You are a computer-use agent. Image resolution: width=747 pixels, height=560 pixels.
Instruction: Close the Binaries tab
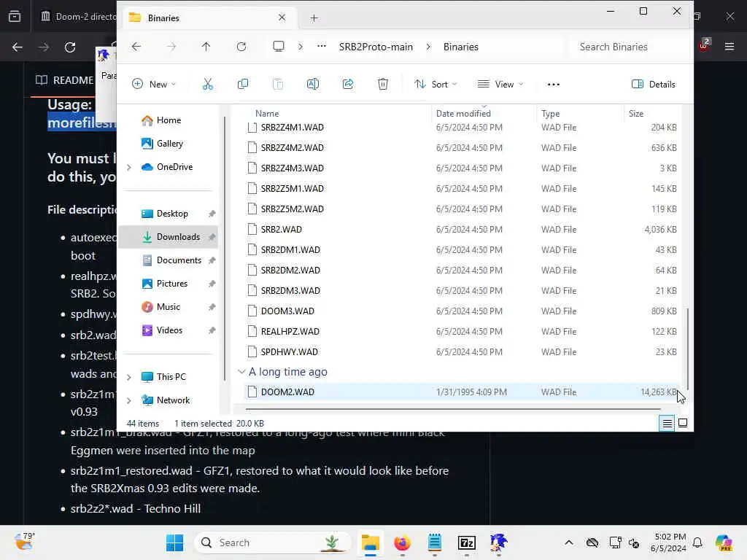(282, 17)
